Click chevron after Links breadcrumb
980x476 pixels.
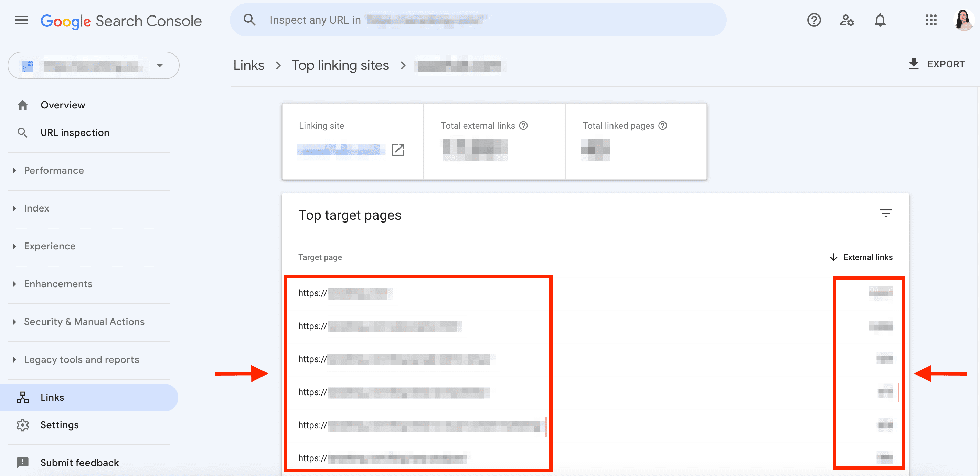(x=278, y=65)
